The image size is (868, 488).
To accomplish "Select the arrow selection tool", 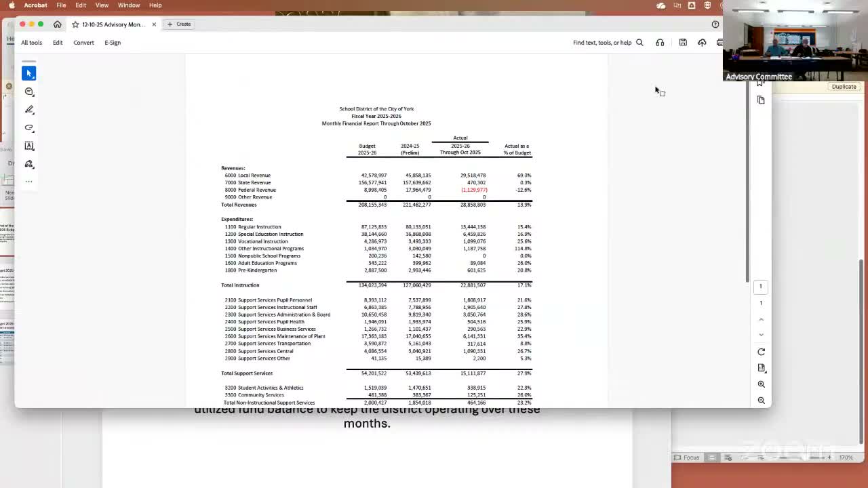I will coord(28,73).
